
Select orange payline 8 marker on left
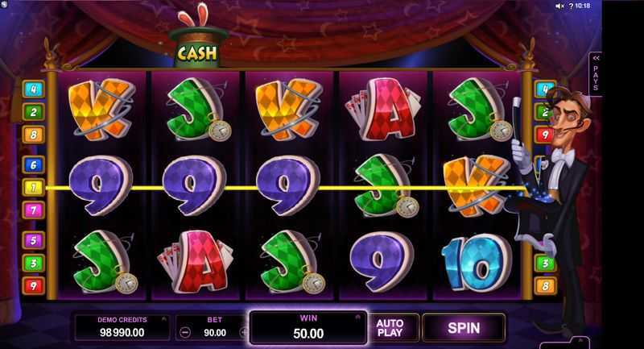[x=34, y=135]
